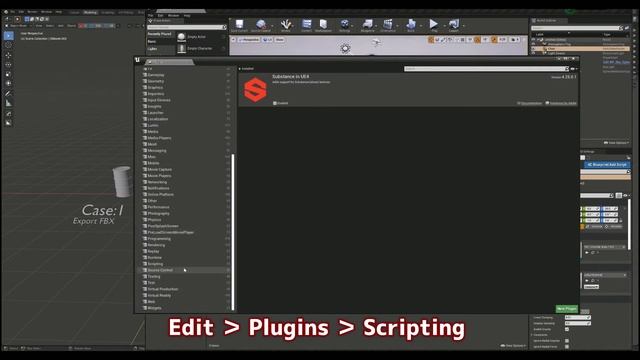
Task: Select the Virtual Production plugin category
Action: (x=163, y=289)
